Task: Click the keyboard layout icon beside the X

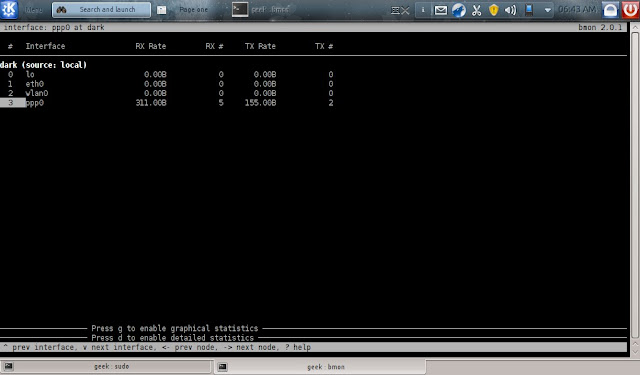Action: pos(395,11)
